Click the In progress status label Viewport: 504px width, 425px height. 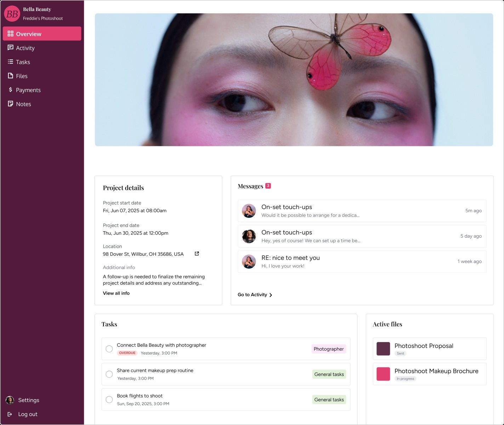tap(405, 379)
